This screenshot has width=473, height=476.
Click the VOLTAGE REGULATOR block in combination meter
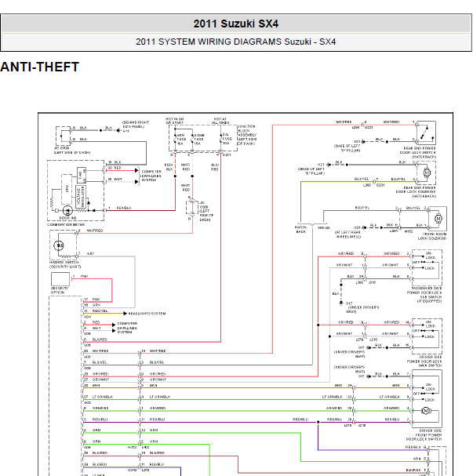[81, 197]
